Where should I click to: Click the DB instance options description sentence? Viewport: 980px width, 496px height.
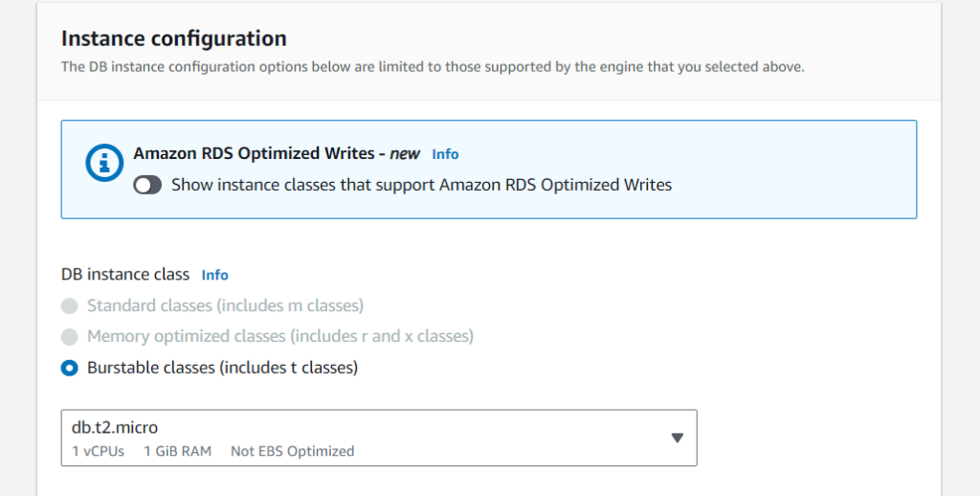click(433, 67)
